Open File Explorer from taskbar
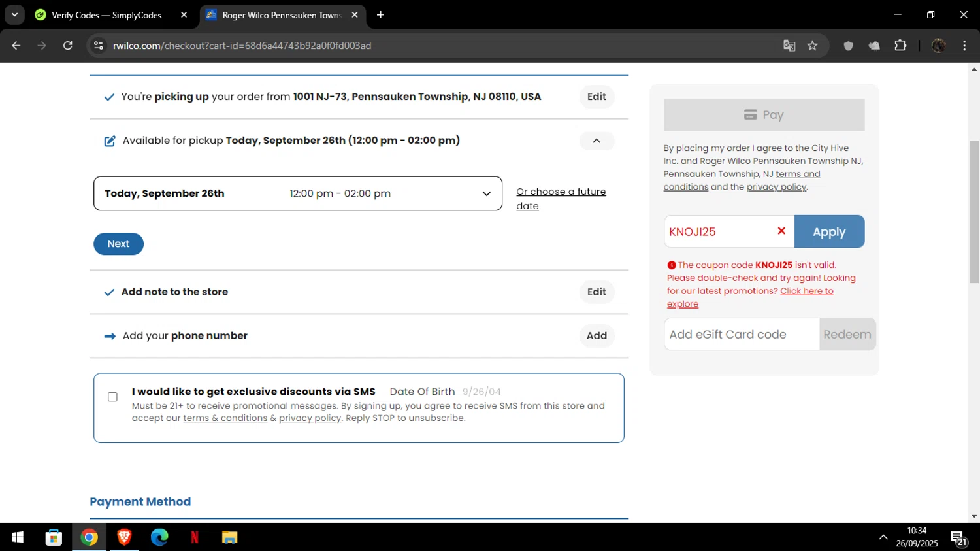The width and height of the screenshot is (980, 551). 229,537
